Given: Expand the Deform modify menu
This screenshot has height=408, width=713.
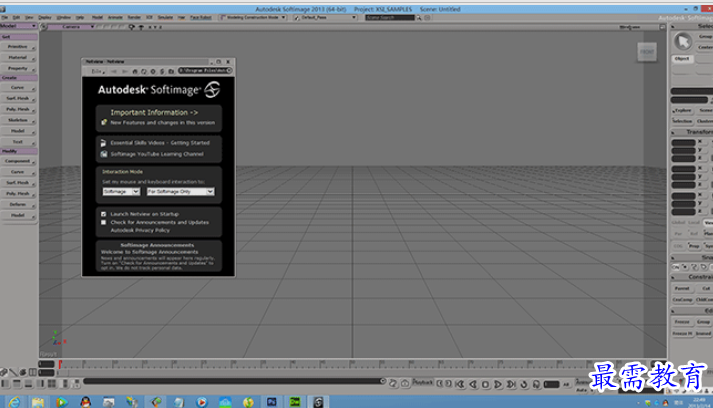Looking at the screenshot, I should click(19, 204).
